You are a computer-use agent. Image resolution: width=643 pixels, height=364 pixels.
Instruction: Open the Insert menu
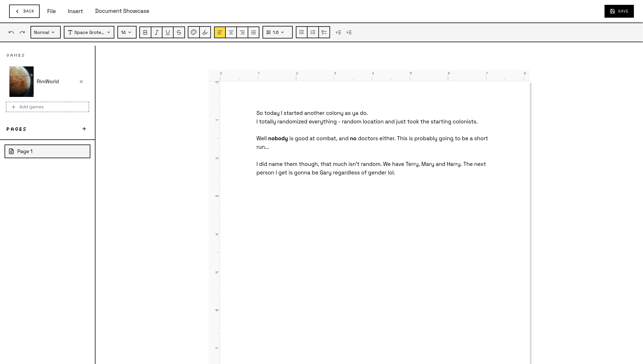[75, 11]
